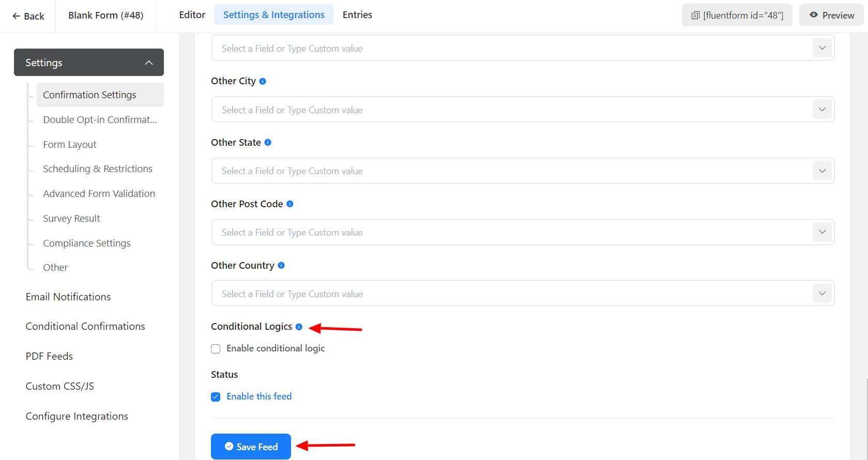The width and height of the screenshot is (868, 460).
Task: Click info icon beside Other State
Action: [x=268, y=143]
